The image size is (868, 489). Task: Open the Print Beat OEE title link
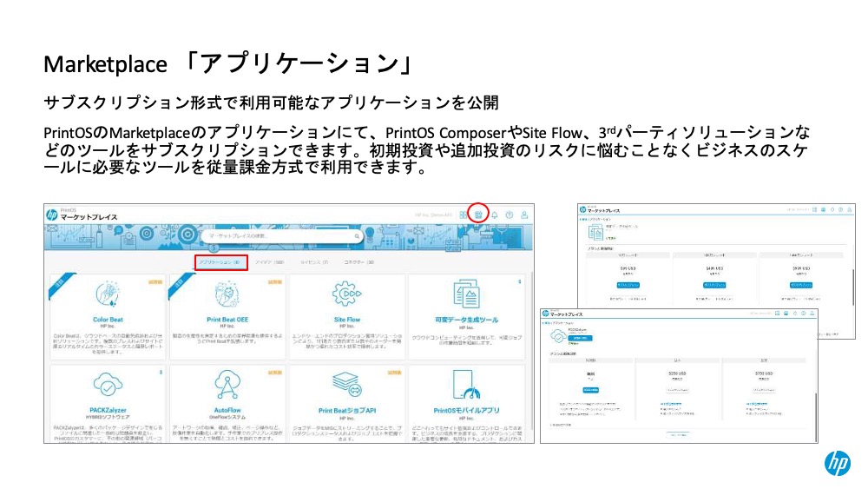pyautogui.click(x=227, y=320)
